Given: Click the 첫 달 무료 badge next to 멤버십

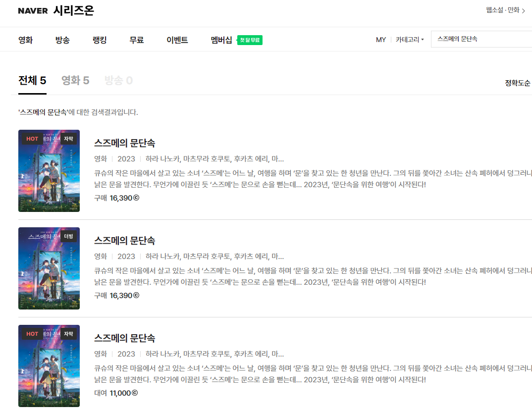Looking at the screenshot, I should (x=249, y=40).
